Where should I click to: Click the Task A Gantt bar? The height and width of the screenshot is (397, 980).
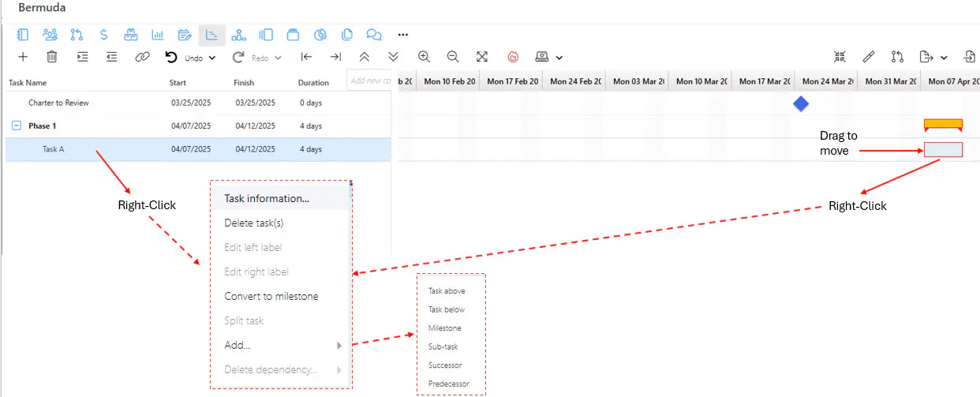tap(943, 149)
